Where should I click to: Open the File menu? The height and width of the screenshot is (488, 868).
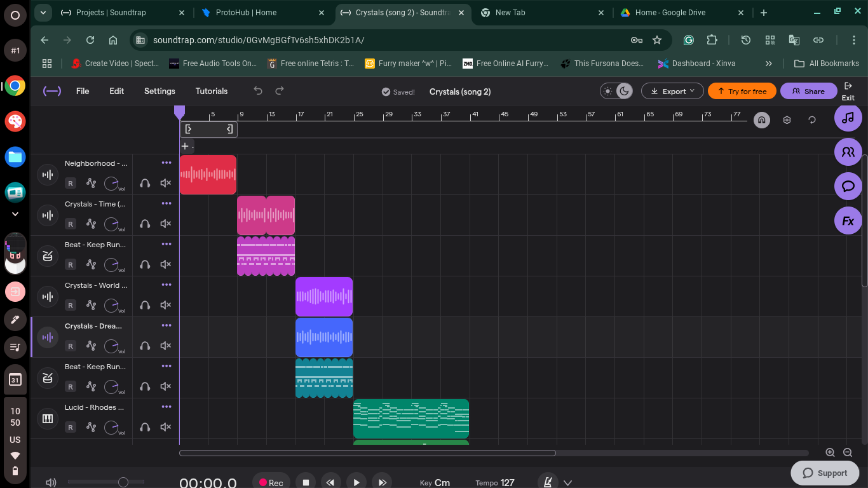(83, 91)
